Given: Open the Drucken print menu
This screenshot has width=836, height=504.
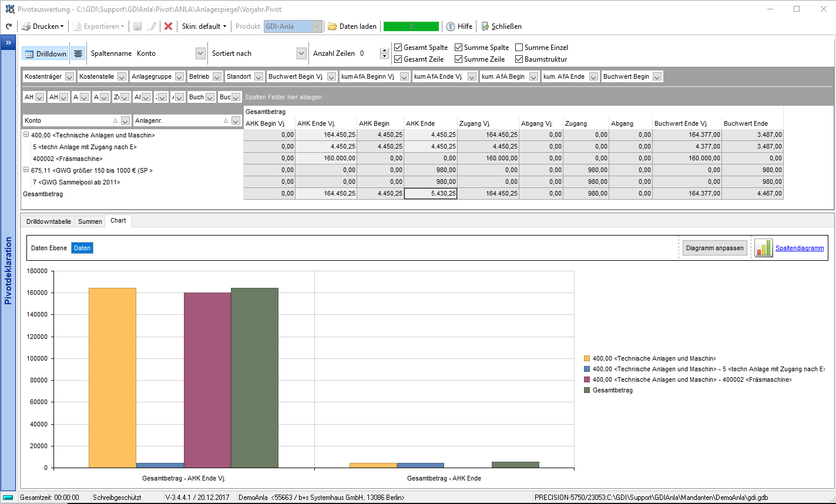Looking at the screenshot, I should point(42,26).
